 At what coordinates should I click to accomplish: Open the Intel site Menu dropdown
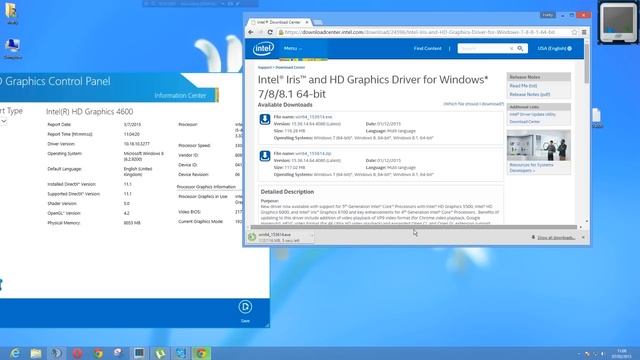(293, 48)
